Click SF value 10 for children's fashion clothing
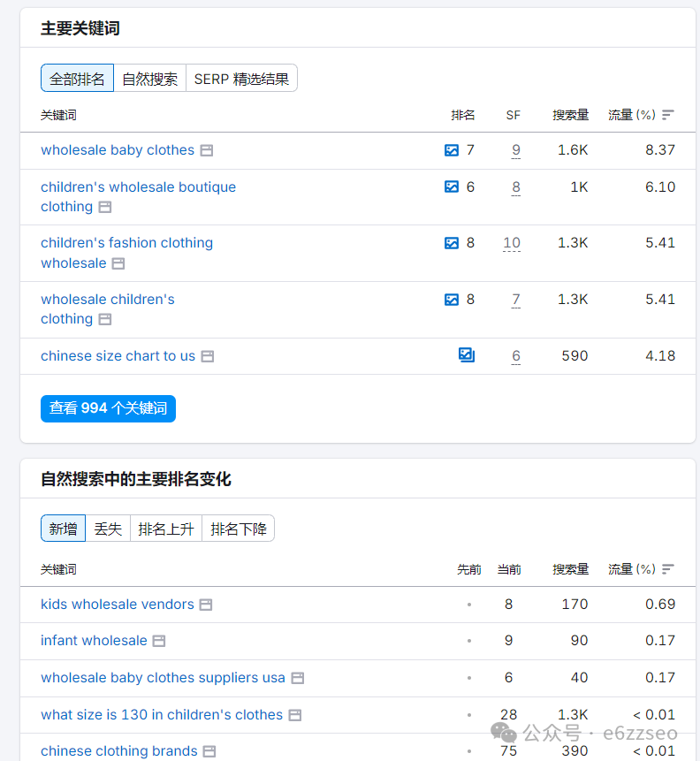Screen dimensions: 700x761 (512, 243)
